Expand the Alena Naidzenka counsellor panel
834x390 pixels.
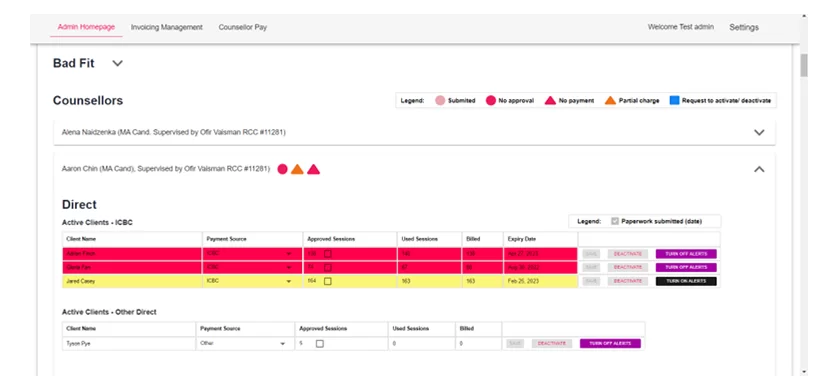[759, 132]
